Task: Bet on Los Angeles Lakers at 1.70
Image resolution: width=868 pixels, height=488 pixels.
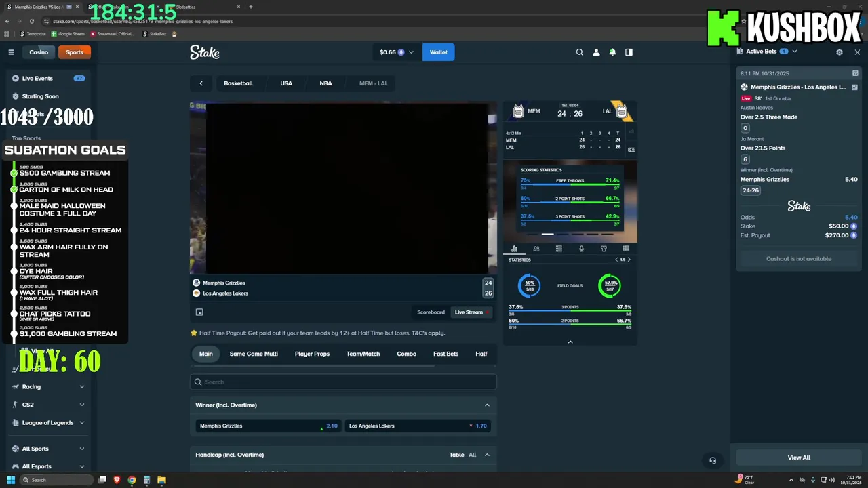Action: click(x=418, y=426)
